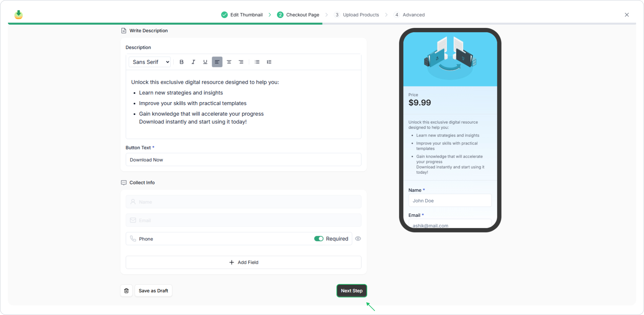Click the Next Step button
This screenshot has height=315, width=644.
(x=351, y=291)
